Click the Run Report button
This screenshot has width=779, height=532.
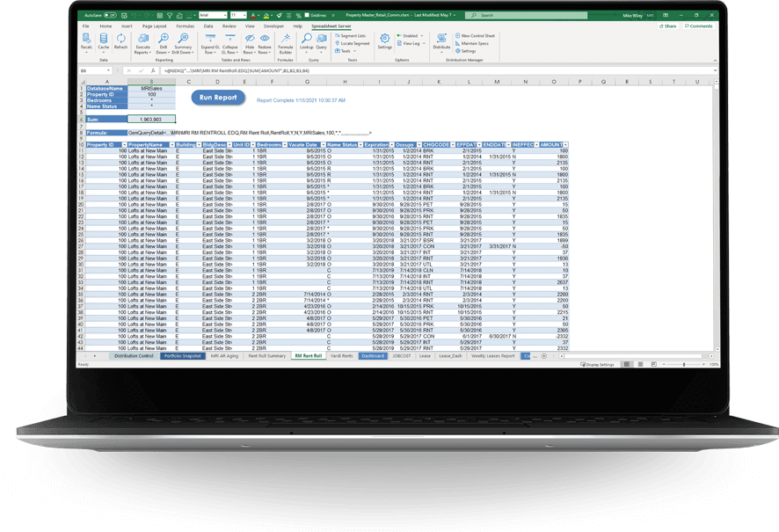218,98
